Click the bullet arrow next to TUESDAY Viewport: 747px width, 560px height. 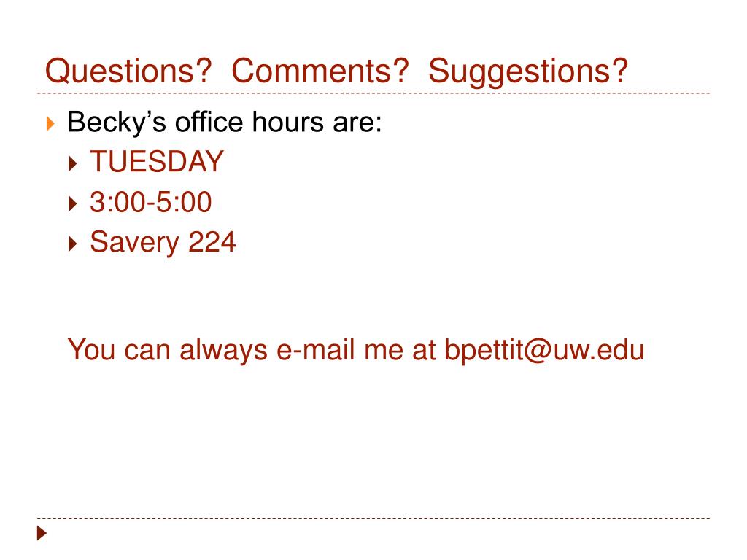(x=72, y=164)
